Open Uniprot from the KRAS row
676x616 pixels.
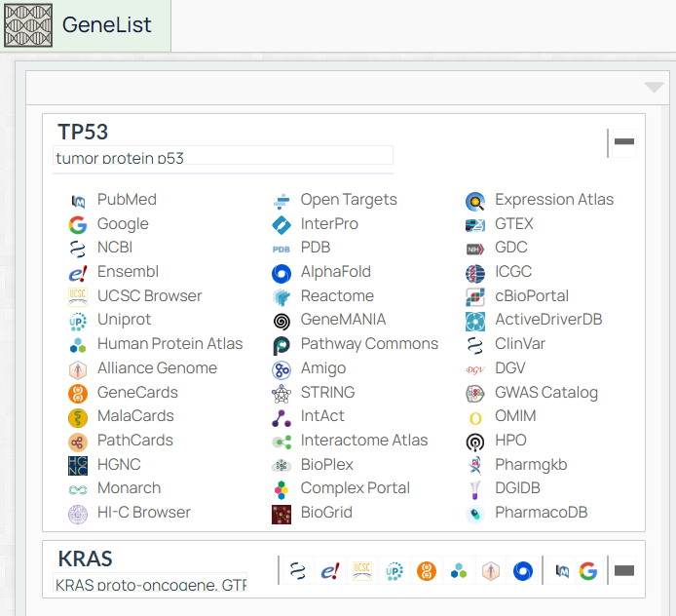394,571
